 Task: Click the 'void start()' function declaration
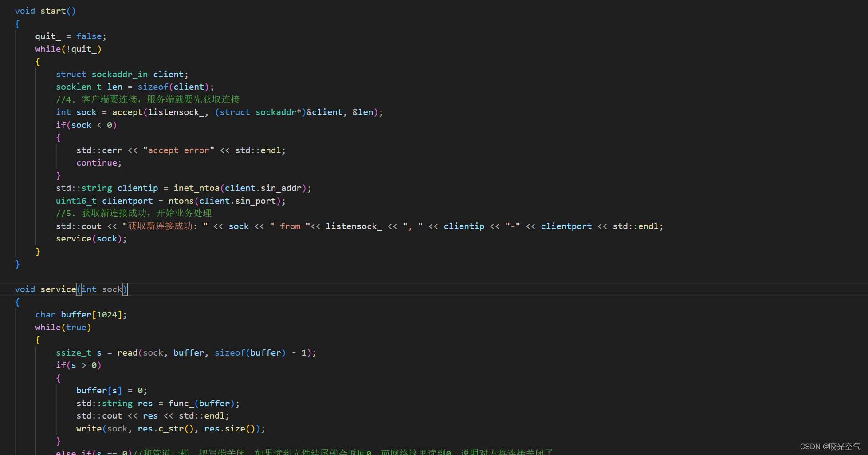pos(45,11)
